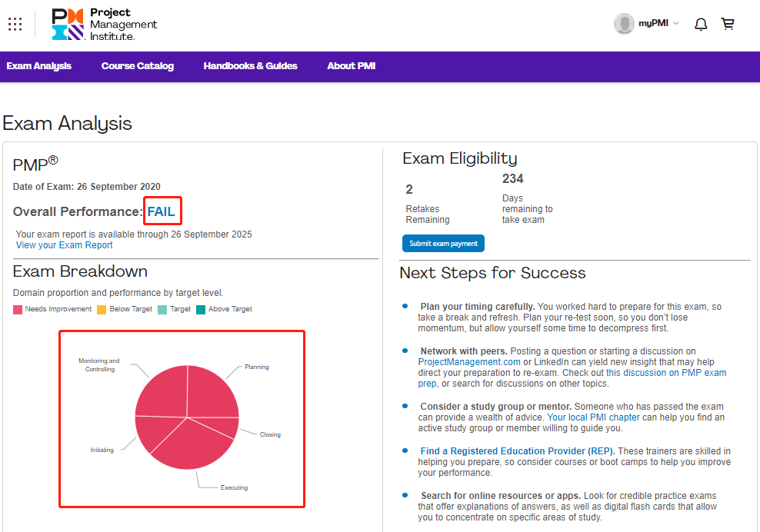
Task: Click the Your local PMI chapter link
Action: pyautogui.click(x=593, y=417)
